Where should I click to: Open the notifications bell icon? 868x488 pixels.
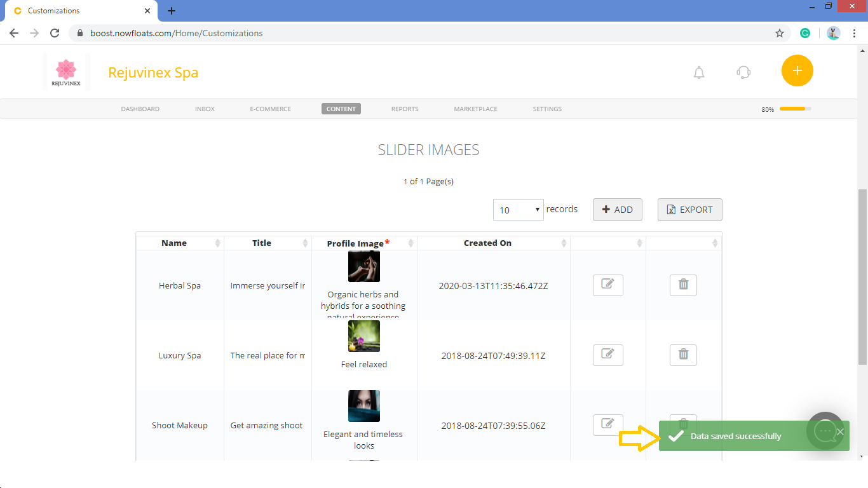[x=699, y=72]
